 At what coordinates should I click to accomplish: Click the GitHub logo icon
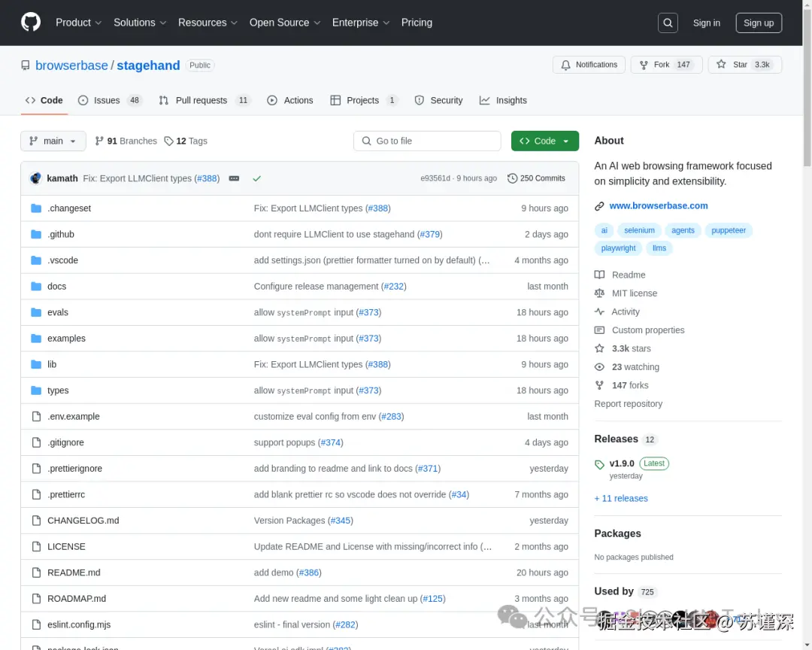click(x=31, y=23)
